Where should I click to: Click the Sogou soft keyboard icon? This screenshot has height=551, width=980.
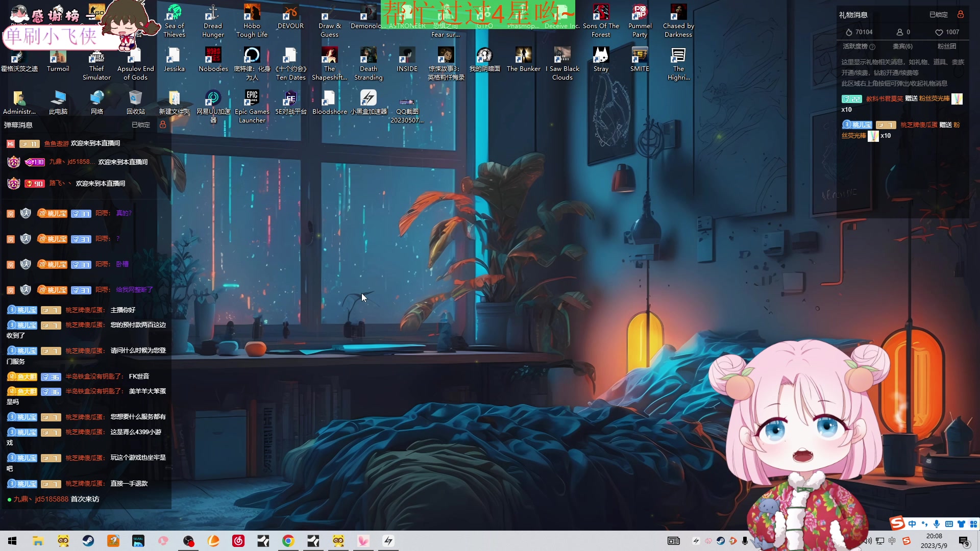(x=949, y=524)
